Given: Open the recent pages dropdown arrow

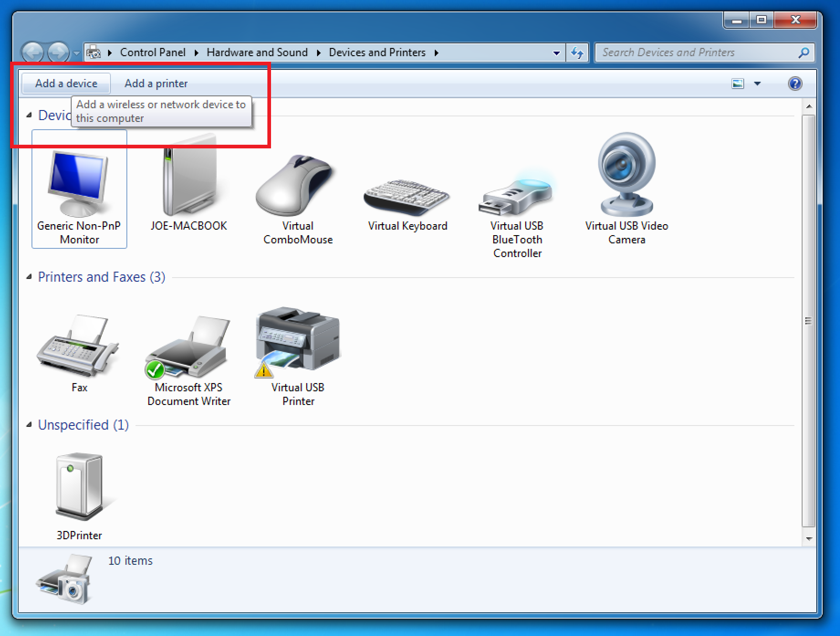Looking at the screenshot, I should click(77, 53).
